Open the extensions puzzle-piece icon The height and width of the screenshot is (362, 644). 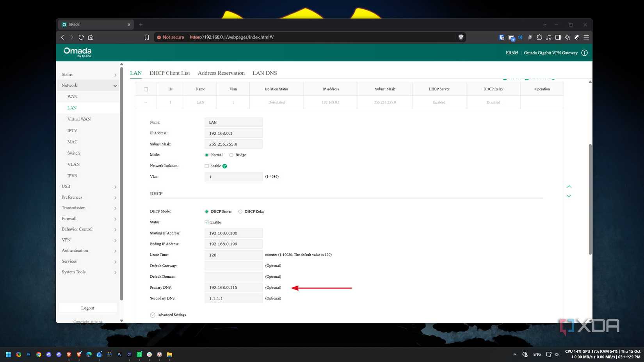(539, 37)
